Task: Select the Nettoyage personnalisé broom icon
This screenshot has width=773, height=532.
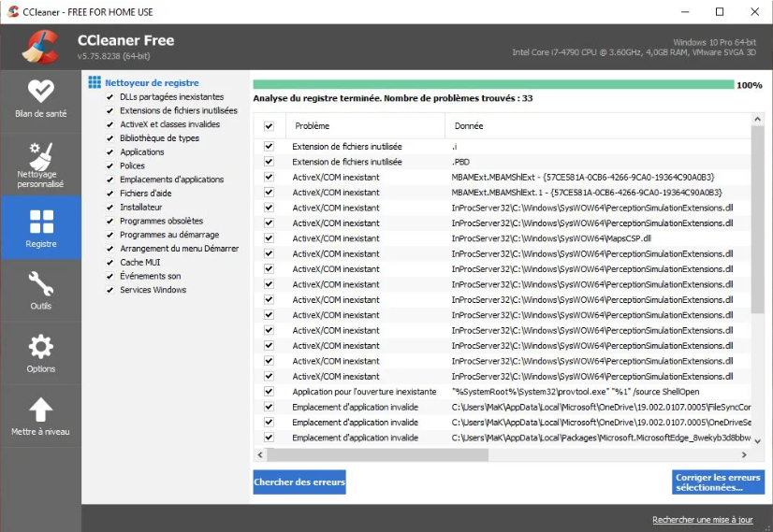Action: click(40, 155)
